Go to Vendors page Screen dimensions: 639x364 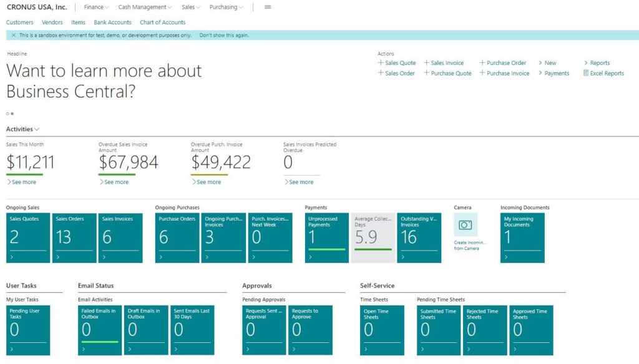coord(52,22)
